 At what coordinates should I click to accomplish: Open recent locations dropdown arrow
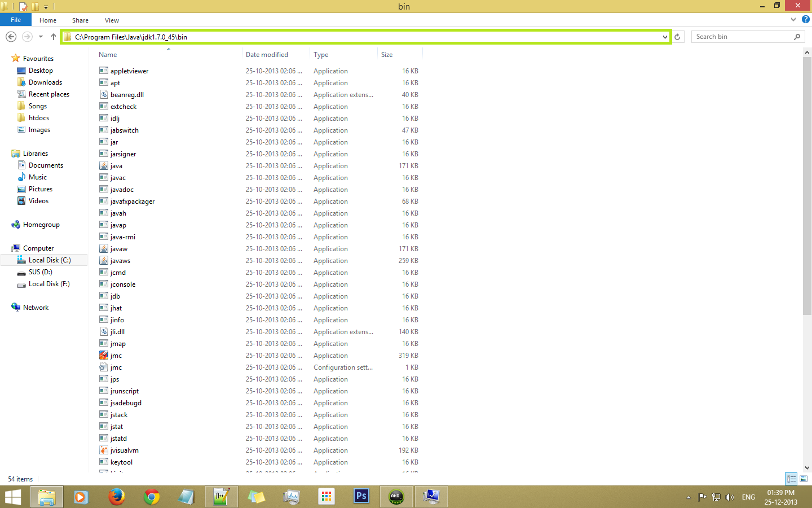pos(41,37)
